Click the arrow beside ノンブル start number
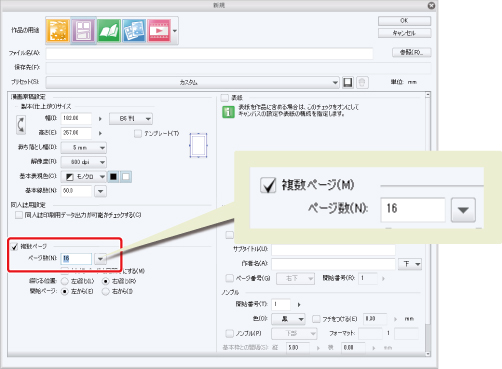Screen dimensions: 502x369 [299, 304]
